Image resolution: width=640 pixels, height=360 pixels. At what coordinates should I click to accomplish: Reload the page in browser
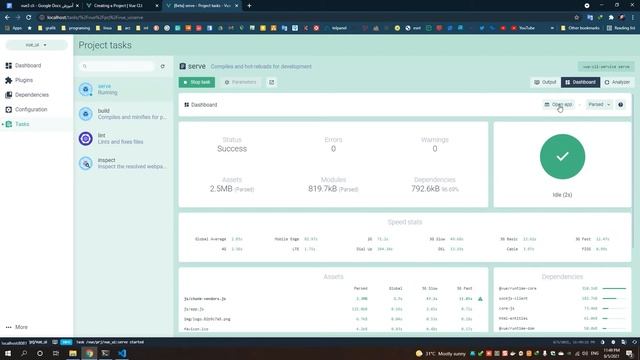coord(29,18)
